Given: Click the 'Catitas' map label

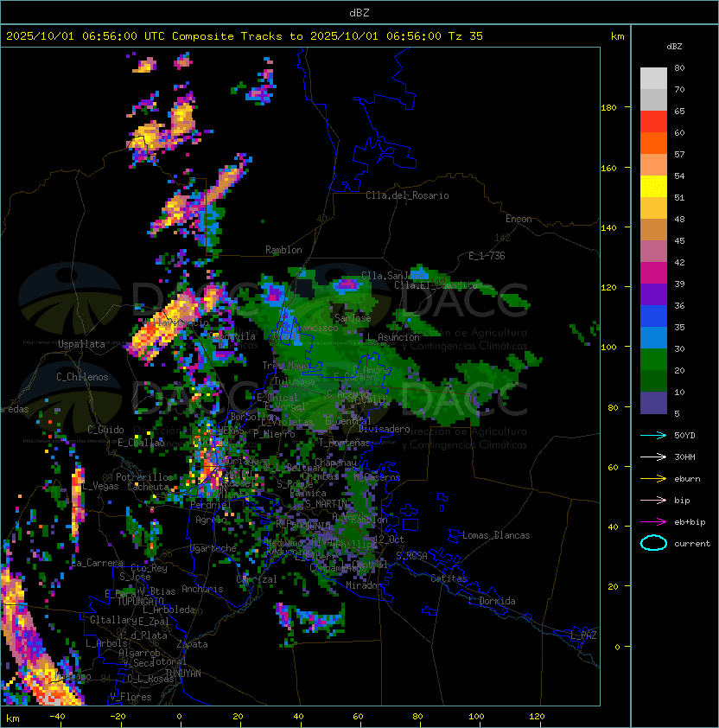Looking at the screenshot, I should (449, 578).
